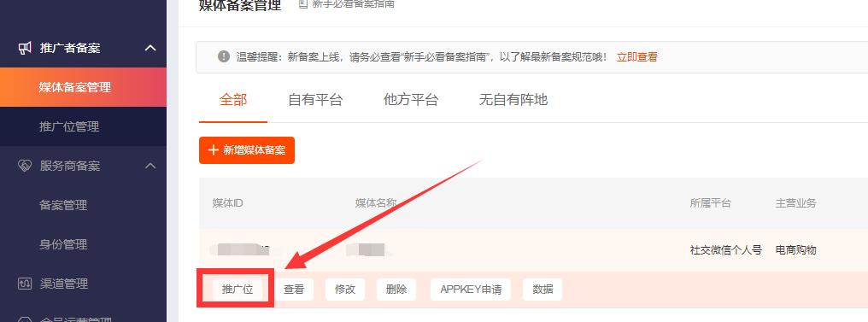The height and width of the screenshot is (322, 868).
Task: Click the 数据 row button
Action: pos(543,289)
